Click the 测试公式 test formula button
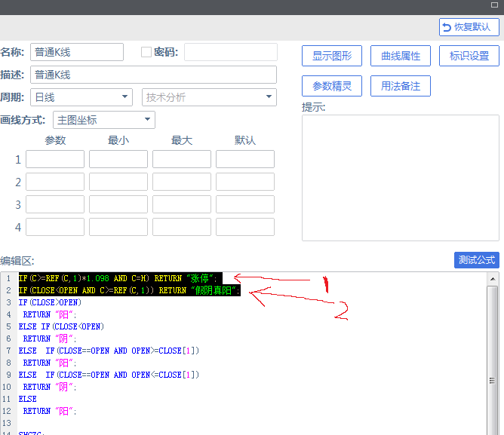 (x=477, y=260)
